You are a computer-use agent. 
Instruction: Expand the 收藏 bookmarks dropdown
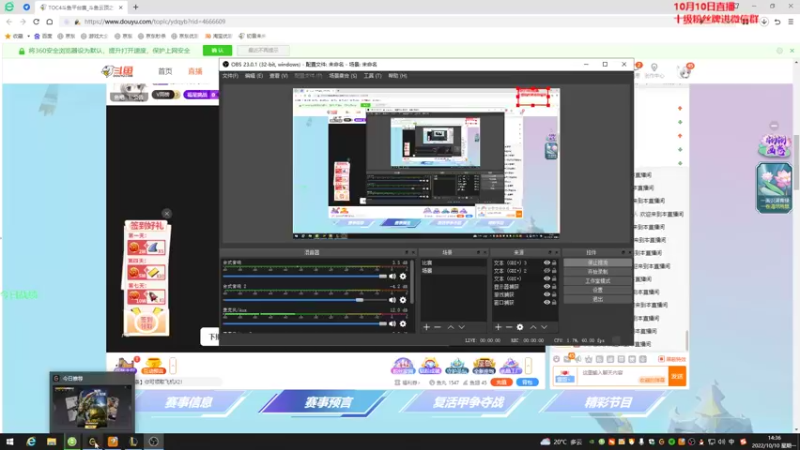29,36
